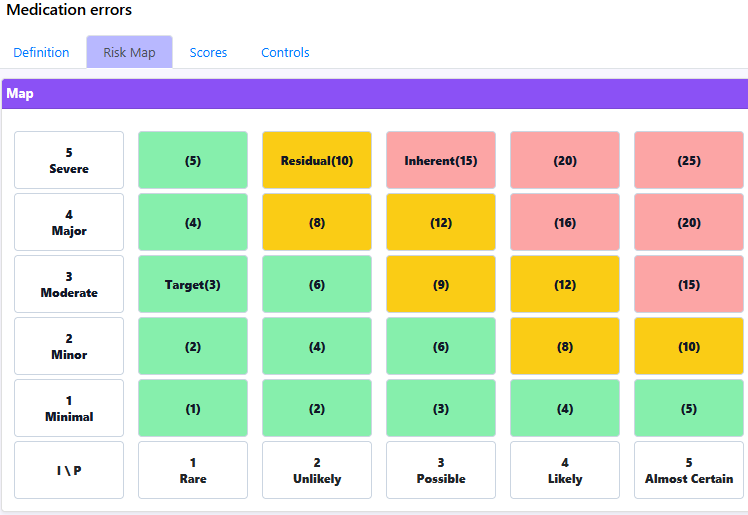748x515 pixels.
Task: Select the (15) cell in Moderate row
Action: click(x=689, y=284)
